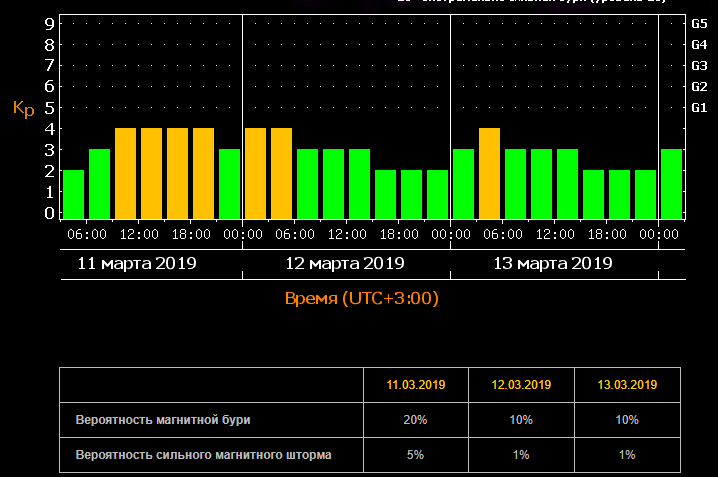Viewport: 718px width, 477px height.
Task: Select the G1 storm level label
Action: pyautogui.click(x=700, y=107)
